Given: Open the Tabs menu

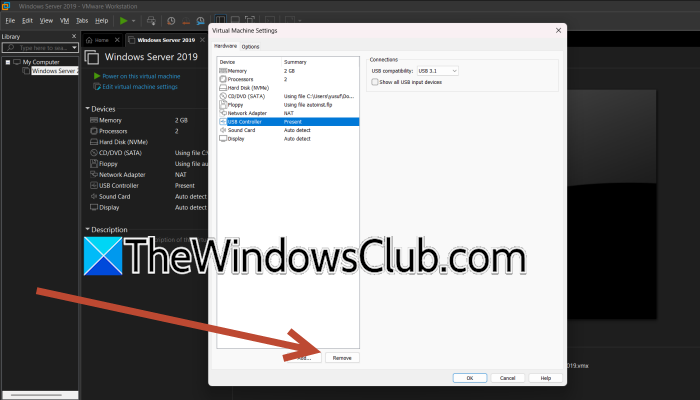Looking at the screenshot, I should coord(82,21).
